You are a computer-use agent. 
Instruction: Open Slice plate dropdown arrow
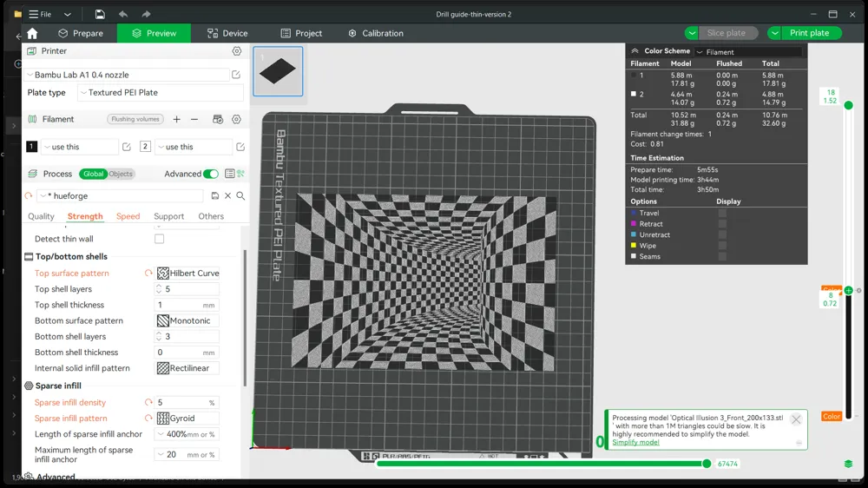692,33
